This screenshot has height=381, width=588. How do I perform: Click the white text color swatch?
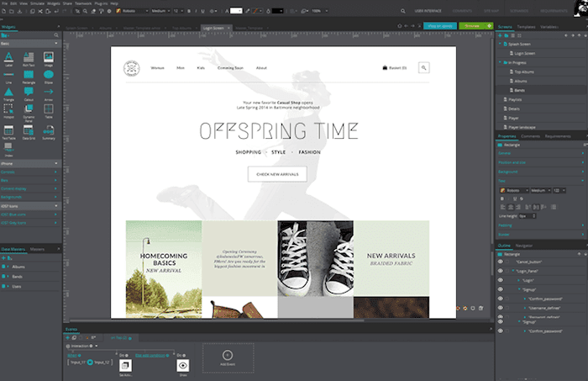coord(236,11)
